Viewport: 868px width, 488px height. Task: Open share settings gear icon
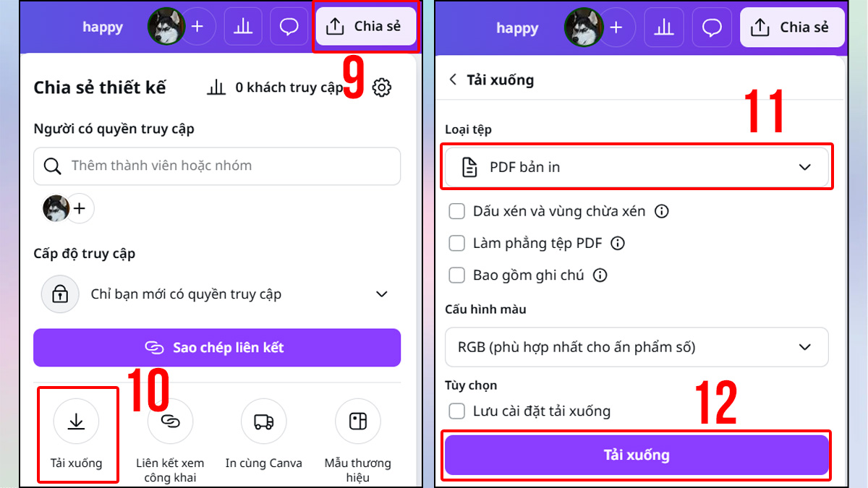381,88
